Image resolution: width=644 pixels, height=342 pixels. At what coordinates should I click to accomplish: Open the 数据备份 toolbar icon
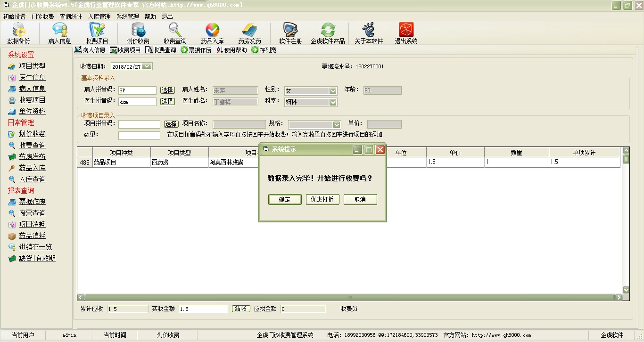coord(18,33)
